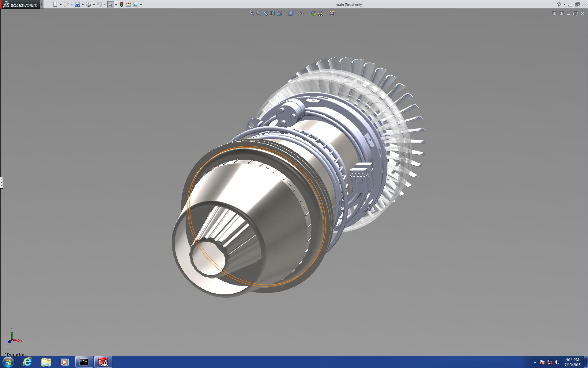Expand the Save dropdown arrow
588x368 pixels.
click(83, 5)
